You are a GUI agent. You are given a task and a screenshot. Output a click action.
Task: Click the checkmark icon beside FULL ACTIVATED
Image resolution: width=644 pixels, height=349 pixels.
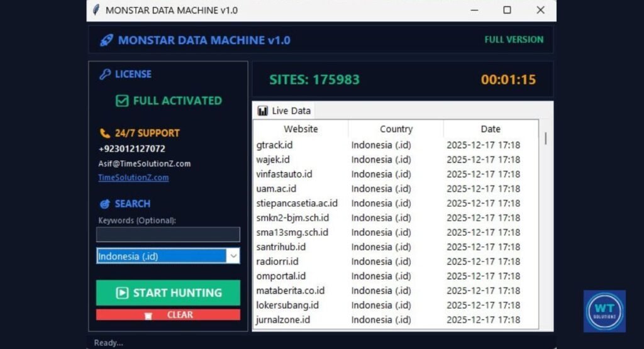point(122,101)
